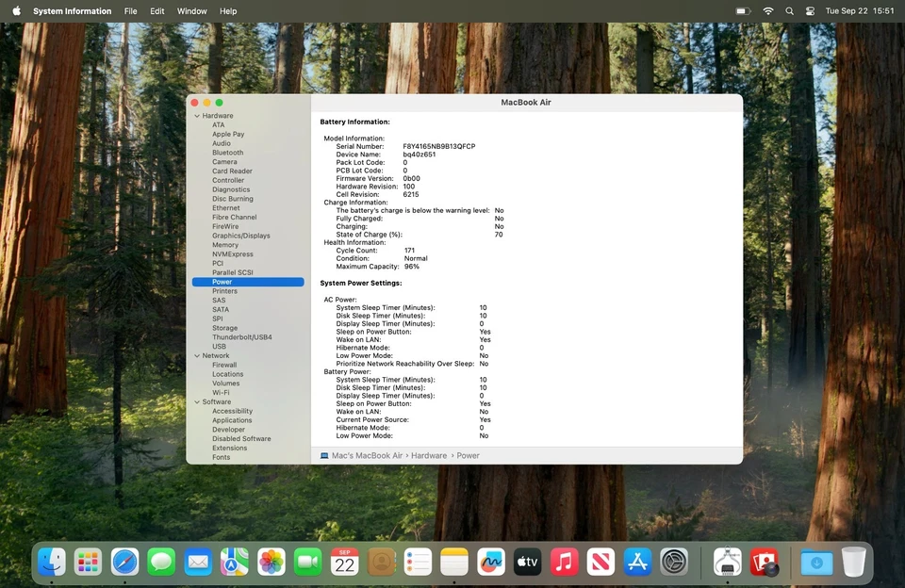Image resolution: width=905 pixels, height=588 pixels.
Task: Open Reminders app in the Dock
Action: (x=418, y=562)
